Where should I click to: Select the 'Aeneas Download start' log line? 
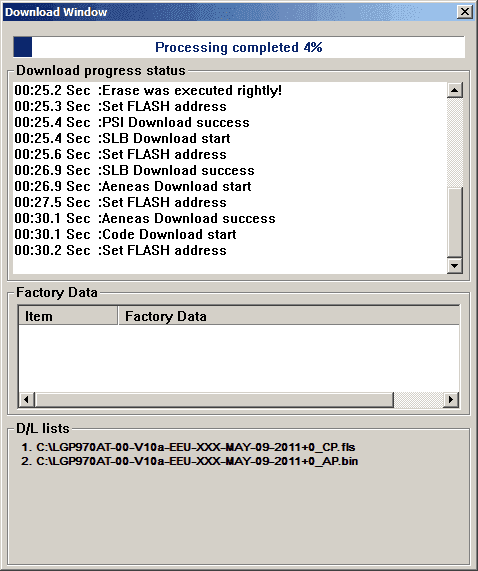pos(133,186)
